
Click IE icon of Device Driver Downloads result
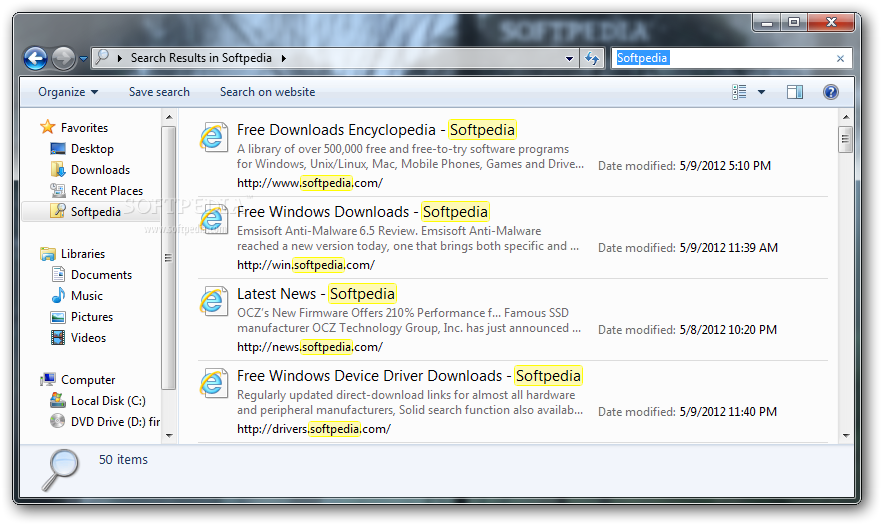click(214, 383)
